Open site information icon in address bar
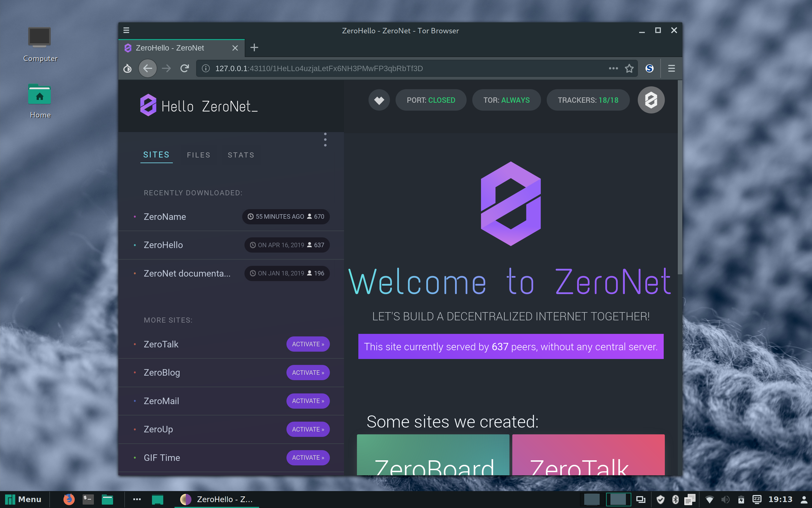812x508 pixels. point(206,69)
